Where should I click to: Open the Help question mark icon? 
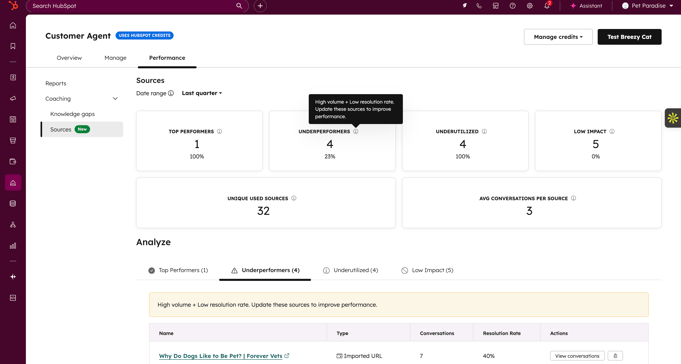click(x=512, y=6)
